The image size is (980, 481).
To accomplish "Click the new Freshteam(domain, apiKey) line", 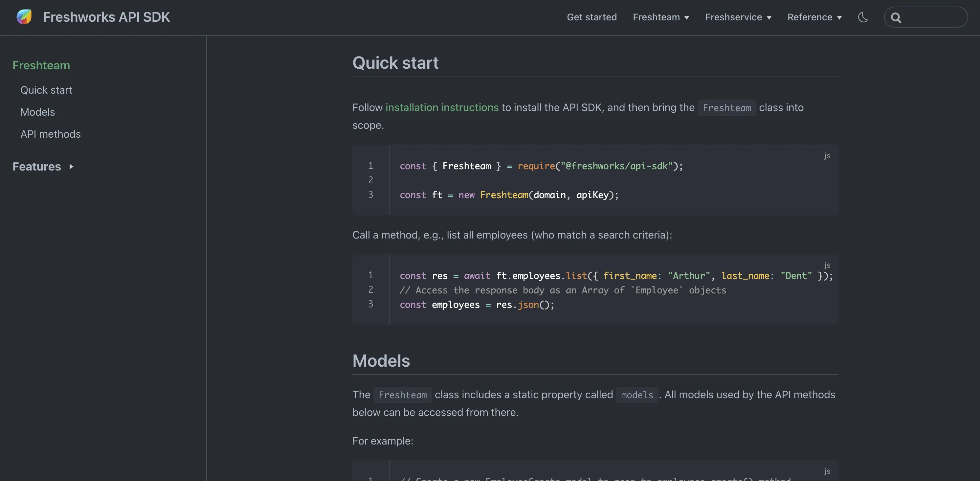I will click(x=509, y=195).
